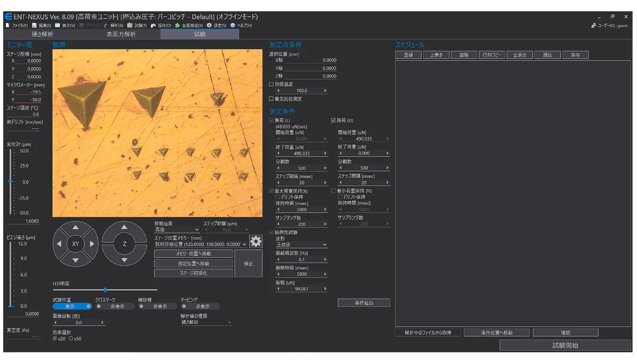This screenshot has height=364, width=637.
Task: Click the stage memory settings gear icon
Action: tap(256, 241)
